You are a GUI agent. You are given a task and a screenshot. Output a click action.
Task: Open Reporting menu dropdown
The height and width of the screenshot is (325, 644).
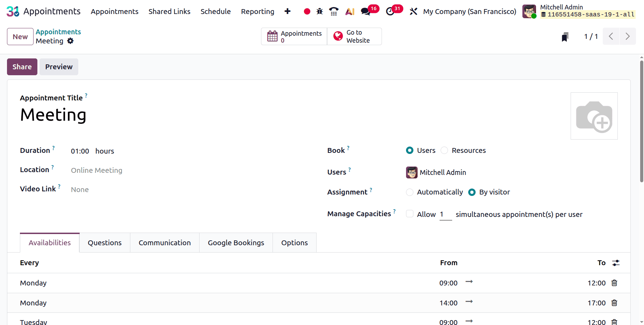[258, 12]
